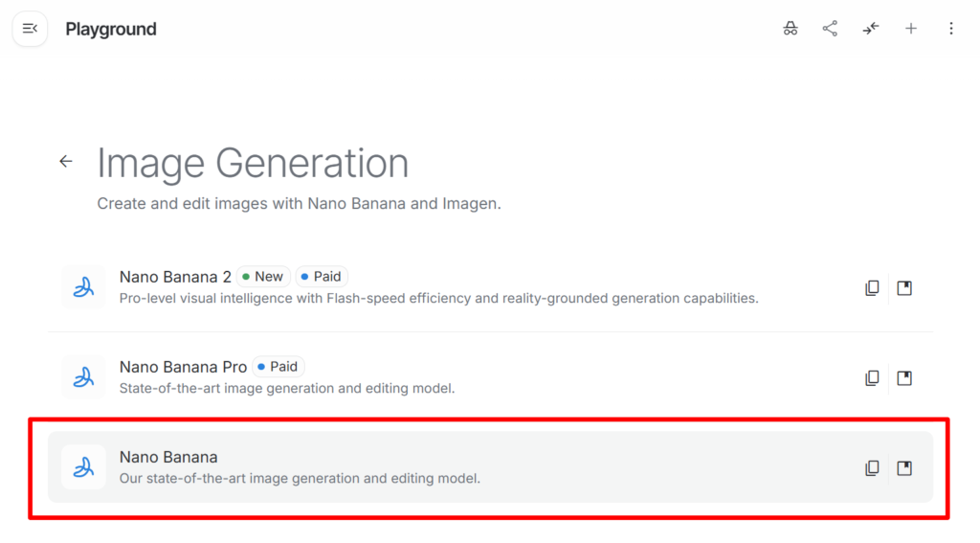980x543 pixels.
Task: Open Nano Banana details panel icon
Action: point(904,467)
